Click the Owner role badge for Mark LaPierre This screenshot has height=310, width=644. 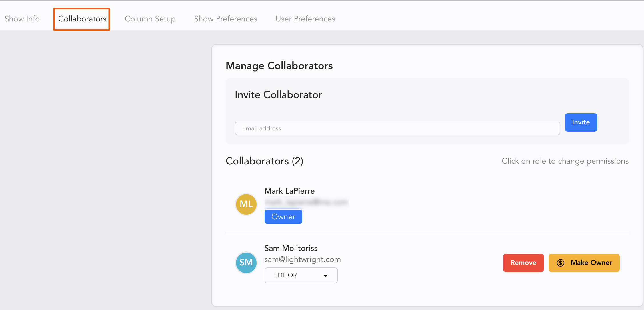pos(283,217)
